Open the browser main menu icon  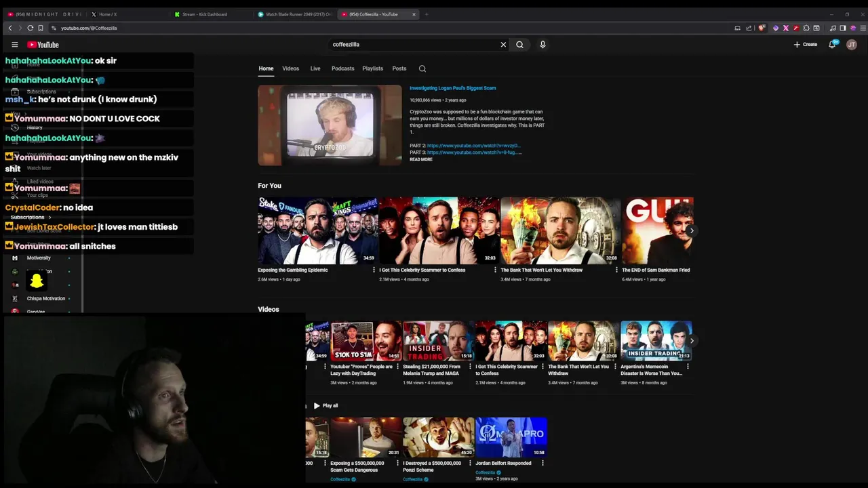coord(863,28)
